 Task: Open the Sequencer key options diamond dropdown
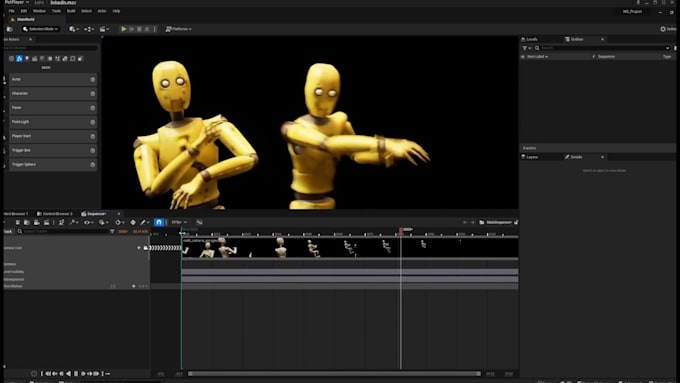click(119, 223)
